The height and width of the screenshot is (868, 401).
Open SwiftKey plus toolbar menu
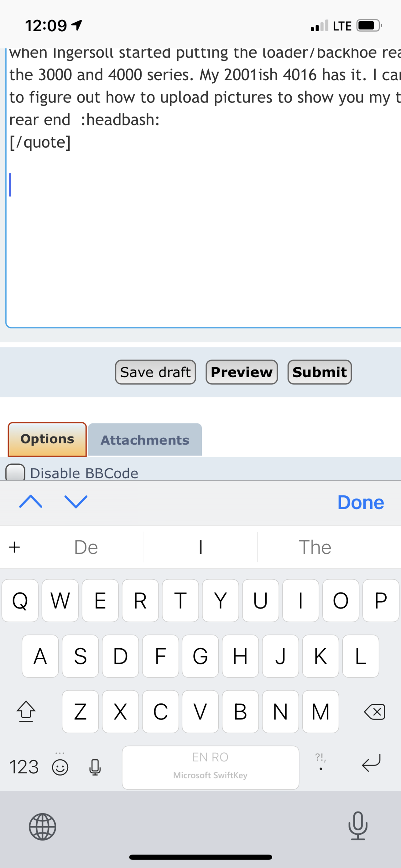point(14,547)
